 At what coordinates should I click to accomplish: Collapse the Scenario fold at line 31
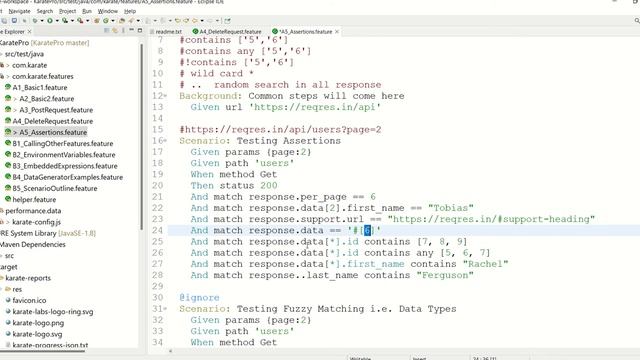[165, 309]
